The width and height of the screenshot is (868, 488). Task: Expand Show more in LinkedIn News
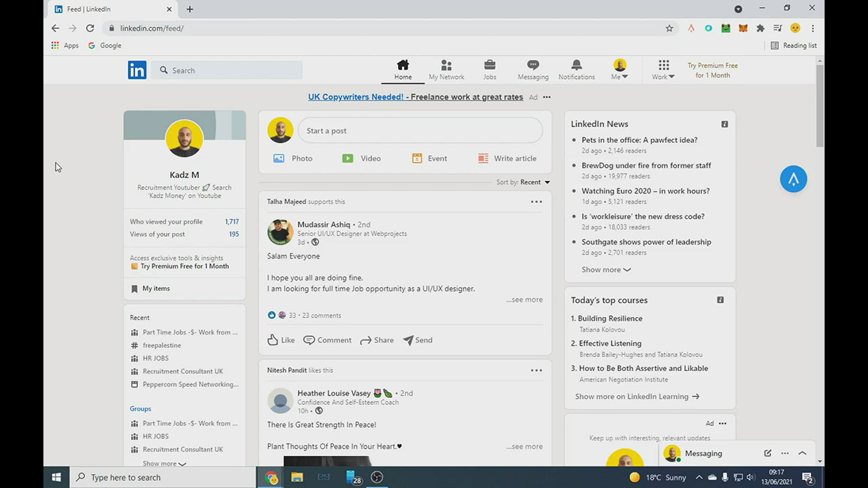pos(606,270)
